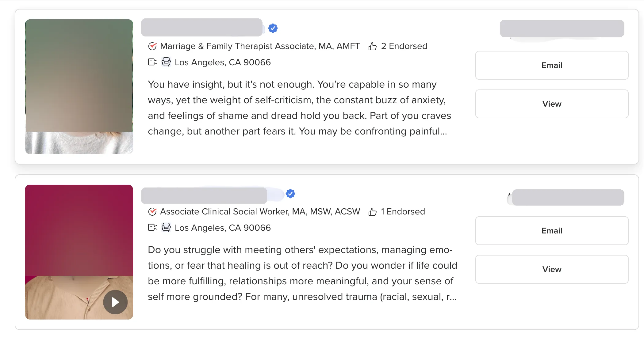The height and width of the screenshot is (337, 644).
Task: Open the View page for the first therapist
Action: coord(551,104)
